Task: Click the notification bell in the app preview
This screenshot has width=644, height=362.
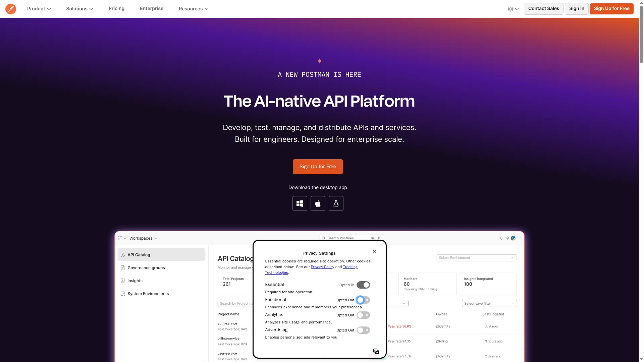Action: click(501, 238)
